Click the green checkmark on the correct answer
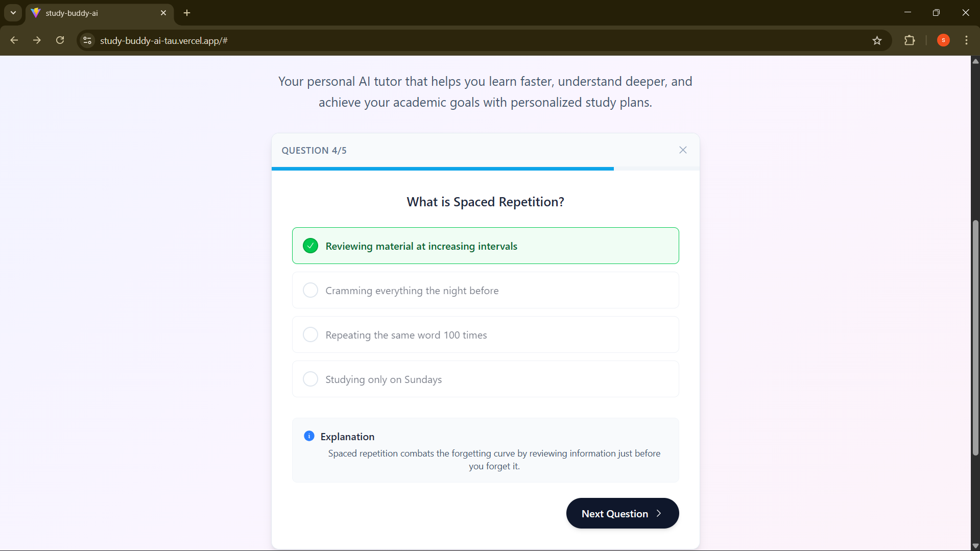Viewport: 980px width, 551px height. [310, 246]
